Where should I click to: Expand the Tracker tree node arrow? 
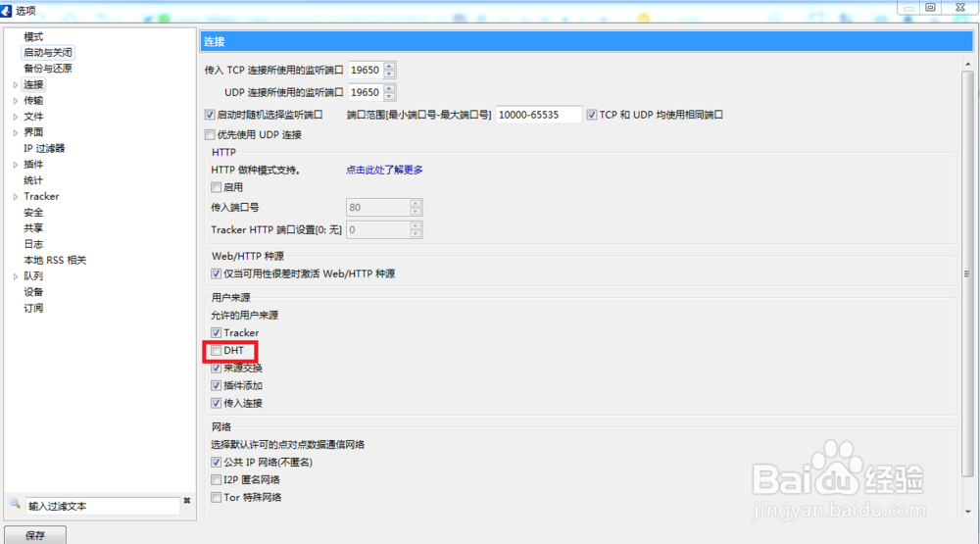16,197
